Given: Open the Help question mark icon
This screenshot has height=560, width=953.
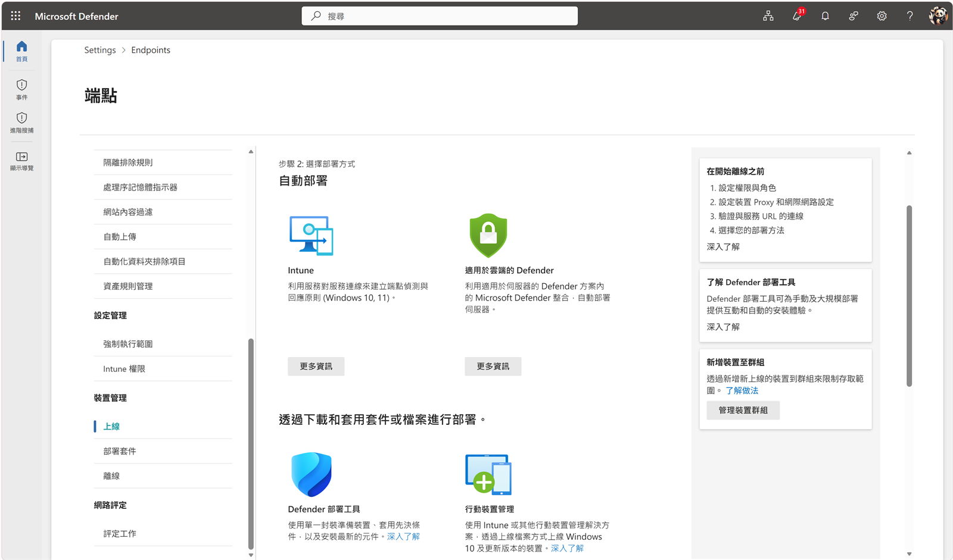Looking at the screenshot, I should point(910,16).
